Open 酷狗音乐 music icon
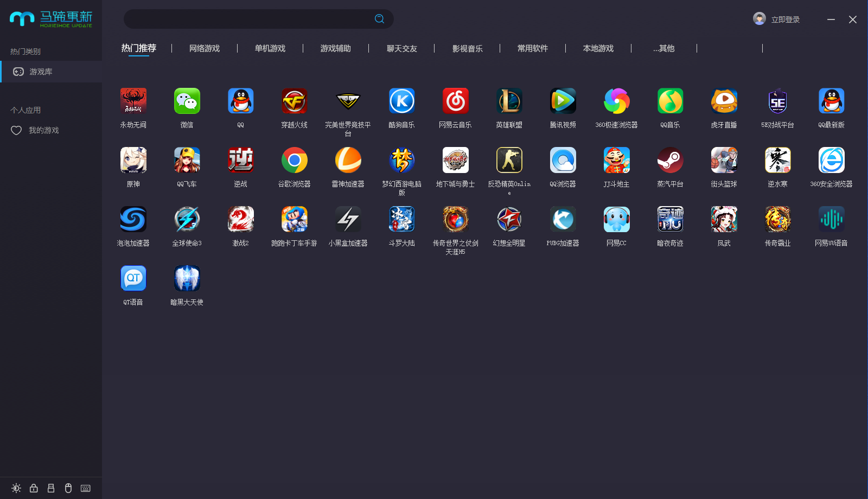 click(x=401, y=101)
